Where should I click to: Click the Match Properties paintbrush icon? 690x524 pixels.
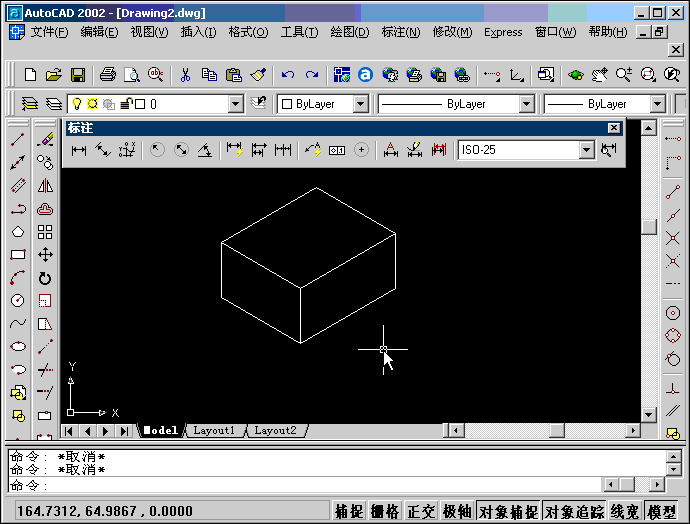[x=259, y=74]
